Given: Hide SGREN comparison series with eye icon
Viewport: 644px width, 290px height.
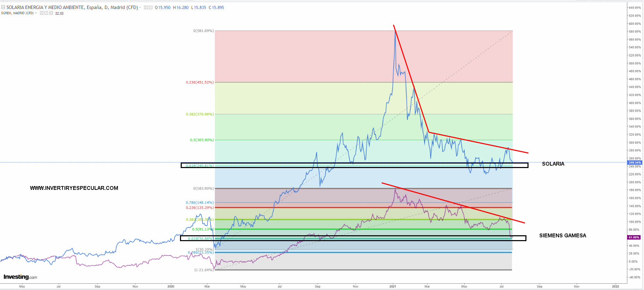Looking at the screenshot, I should point(42,13).
